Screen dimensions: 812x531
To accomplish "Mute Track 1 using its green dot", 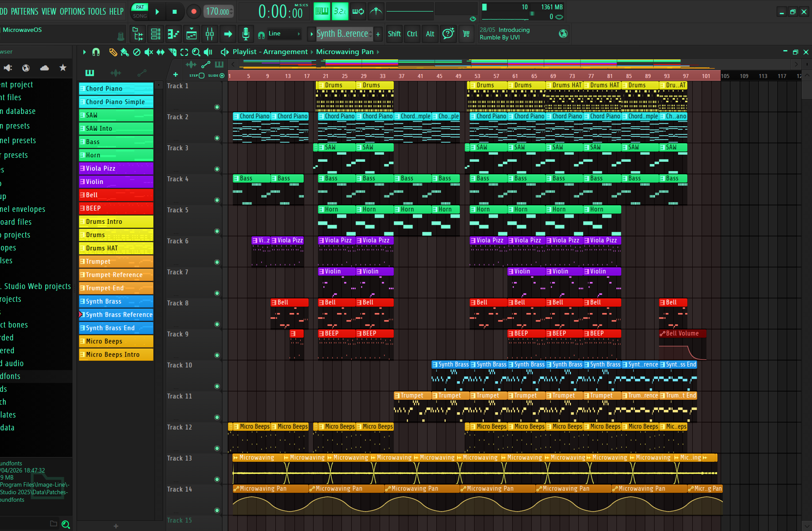I will (x=217, y=107).
